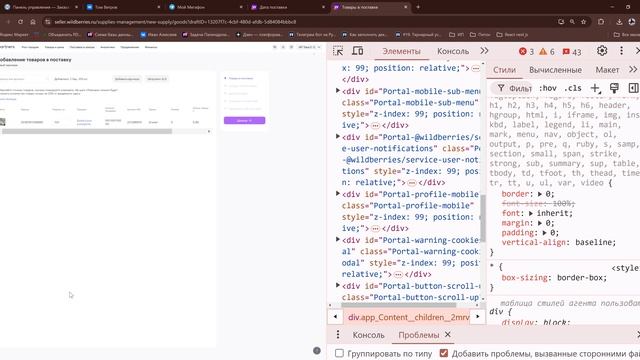Image resolution: width=640 pixels, height=360 pixels.
Task: Switch to the Элементы tab
Action: pyautogui.click(x=401, y=51)
